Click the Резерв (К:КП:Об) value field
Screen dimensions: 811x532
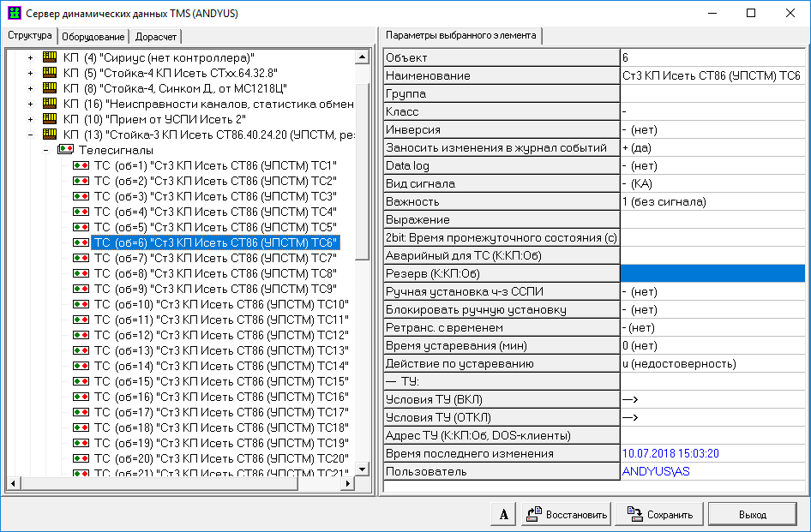(x=712, y=273)
